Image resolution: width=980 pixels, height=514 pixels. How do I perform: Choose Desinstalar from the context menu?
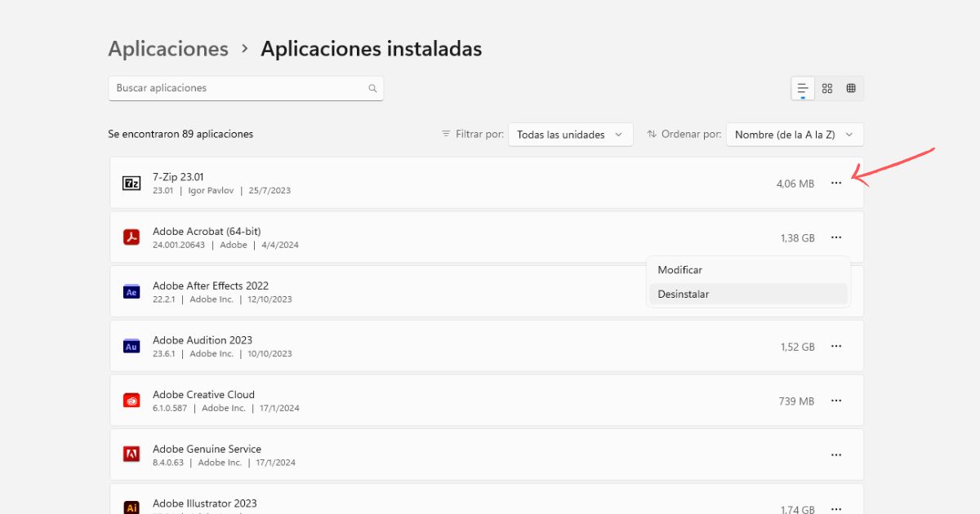748,295
